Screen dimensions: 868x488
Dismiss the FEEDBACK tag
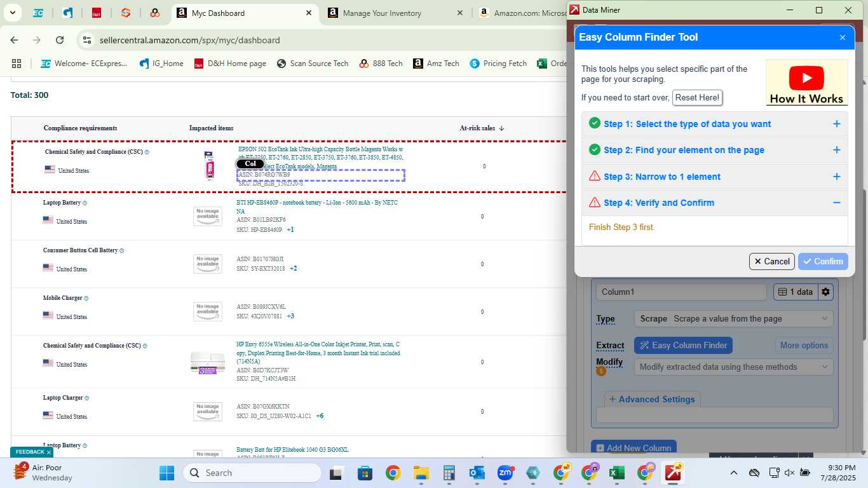(49, 452)
